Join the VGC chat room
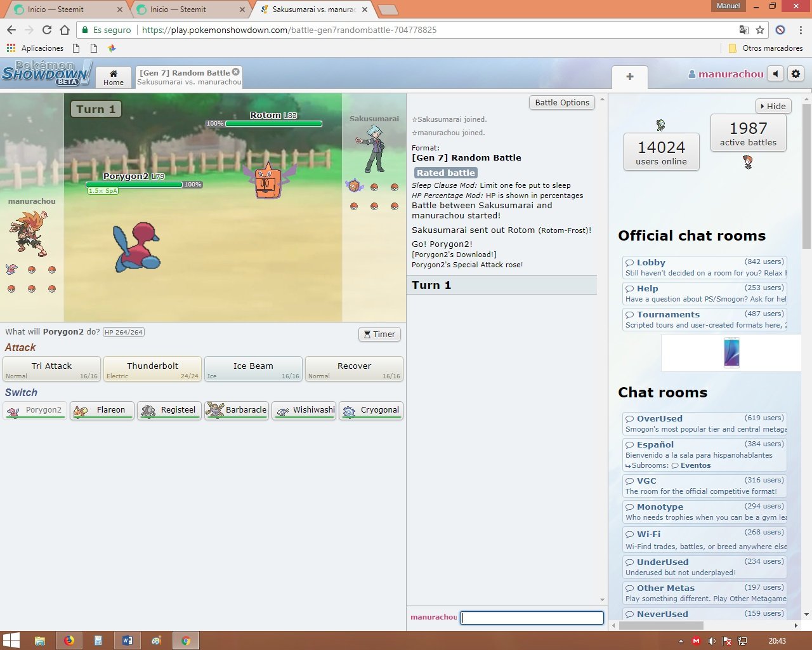This screenshot has width=812, height=650. coord(705,486)
